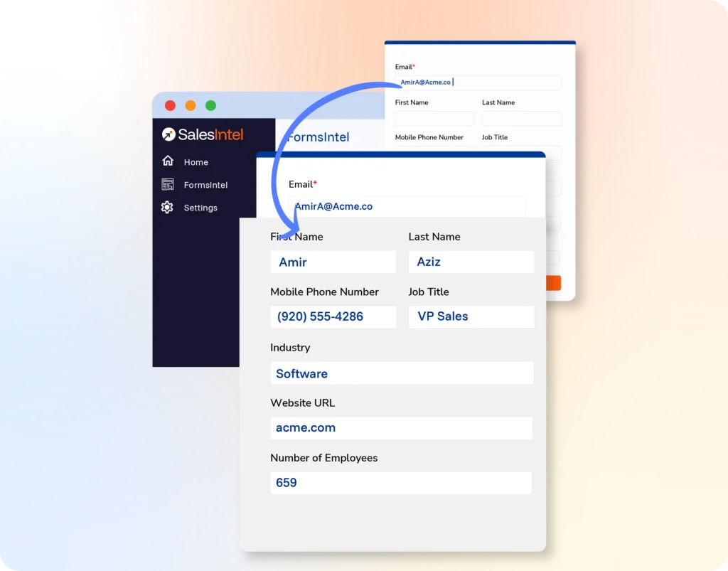Click the Mobile Phone Number label in back form

point(429,137)
